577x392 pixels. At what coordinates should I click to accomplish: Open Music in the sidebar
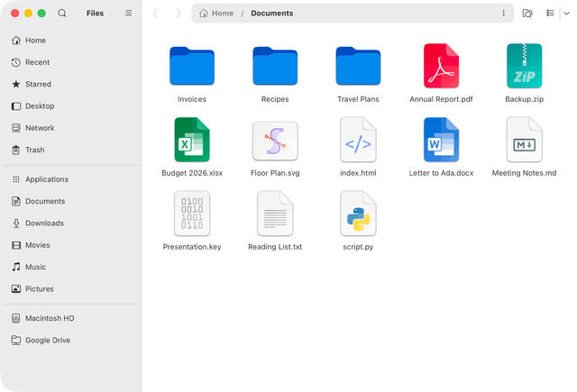pos(71,267)
